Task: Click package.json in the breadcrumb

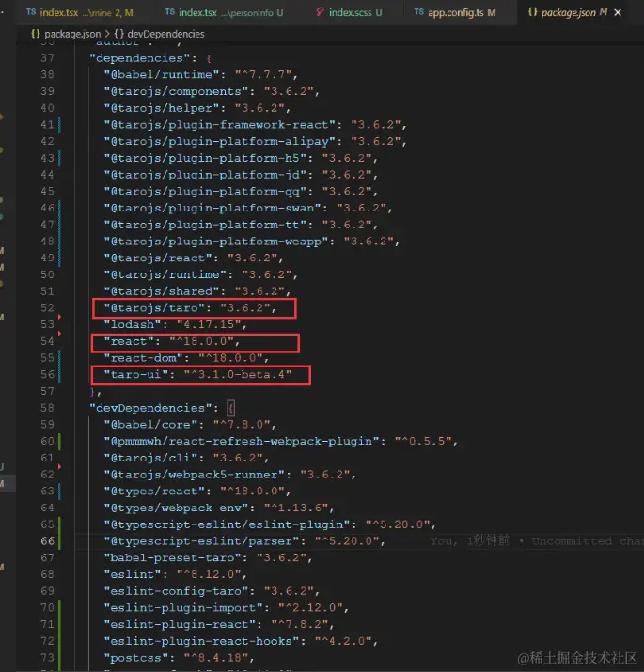Action: point(72,34)
